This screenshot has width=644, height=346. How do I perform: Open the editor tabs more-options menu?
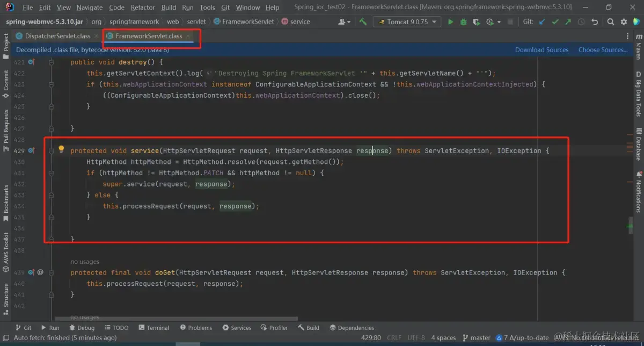point(627,36)
